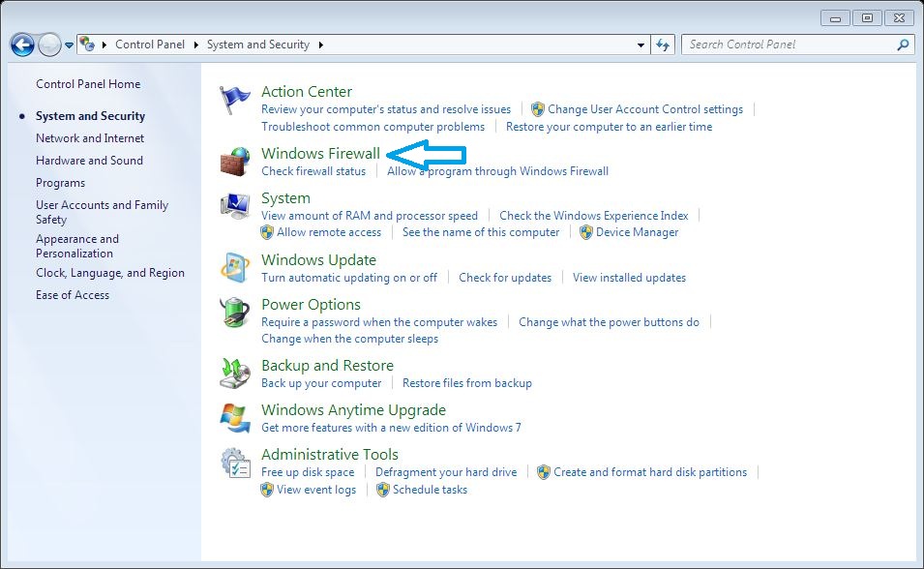Image resolution: width=924 pixels, height=569 pixels.
Task: Click Troubleshoot common computer problems link
Action: pos(373,126)
